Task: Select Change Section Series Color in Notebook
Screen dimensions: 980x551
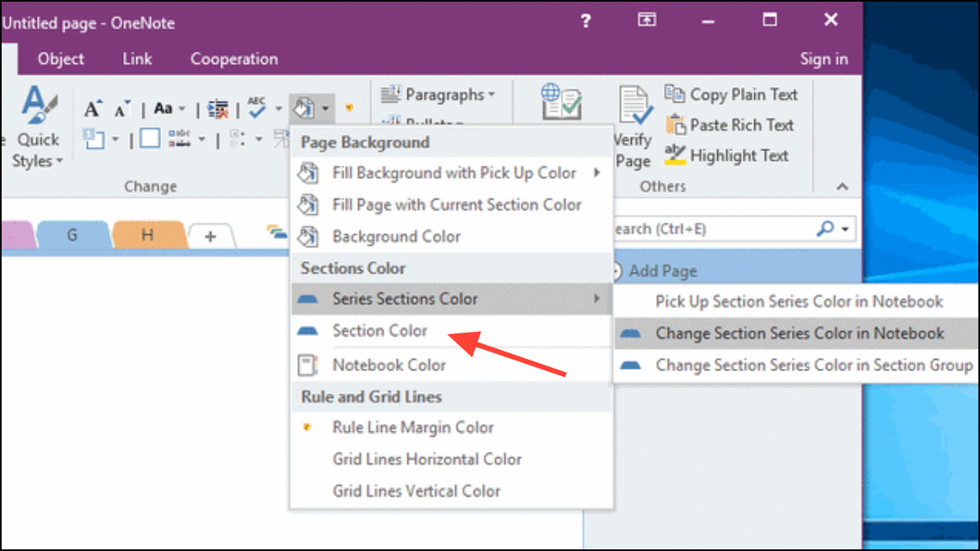Action: [x=798, y=333]
